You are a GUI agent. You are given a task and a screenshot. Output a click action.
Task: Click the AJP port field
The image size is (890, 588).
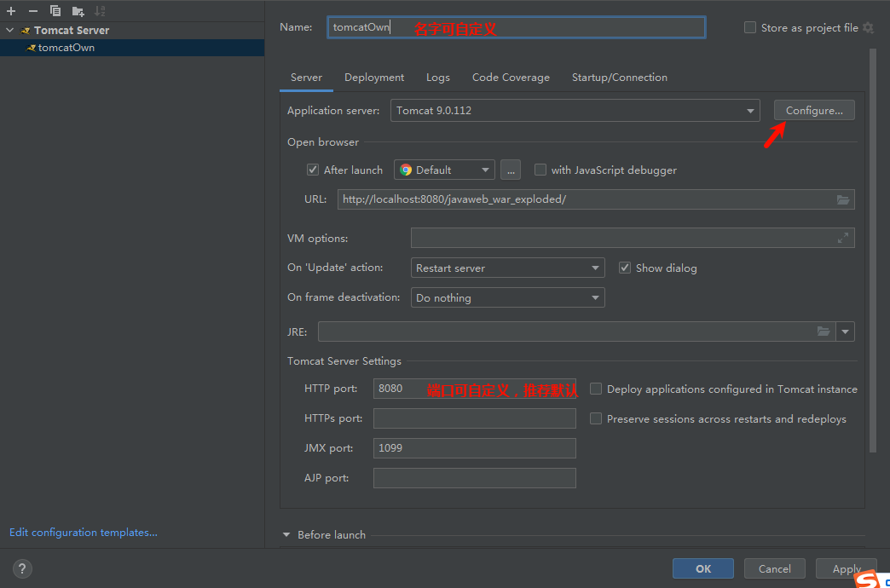tap(475, 478)
